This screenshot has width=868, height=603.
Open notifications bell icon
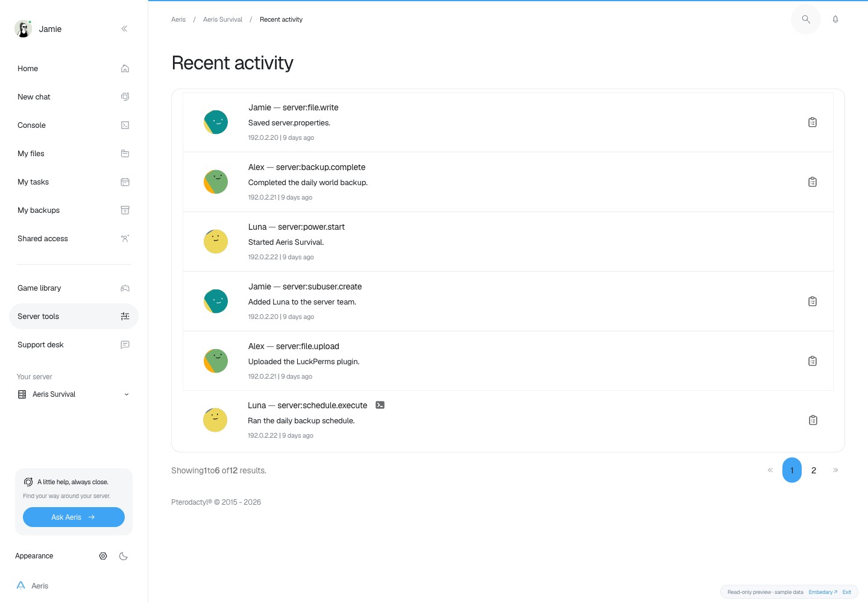click(835, 19)
